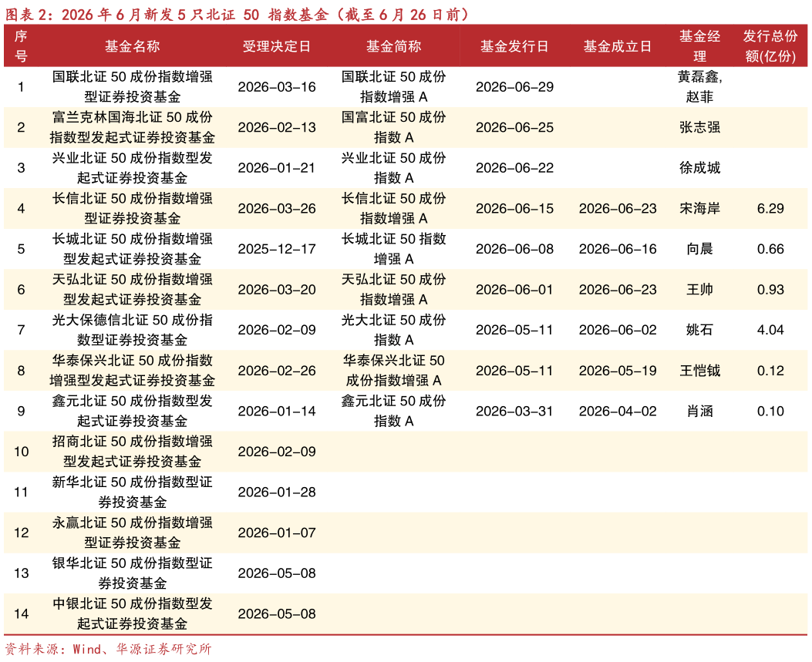Select short name 国富北证50成份指数A
Image resolution: width=812 pixels, height=662 pixels.
tap(393, 127)
